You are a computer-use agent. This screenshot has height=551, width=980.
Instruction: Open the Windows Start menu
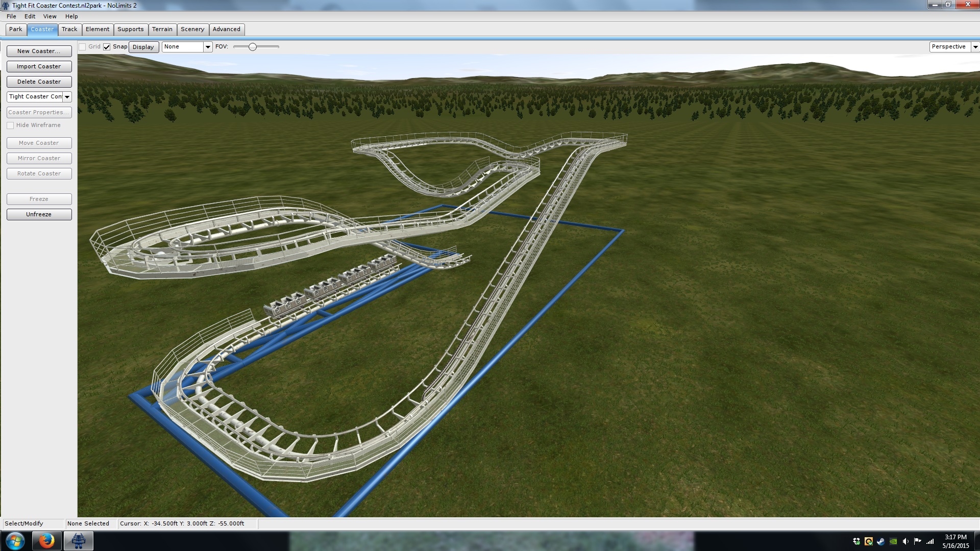15,541
